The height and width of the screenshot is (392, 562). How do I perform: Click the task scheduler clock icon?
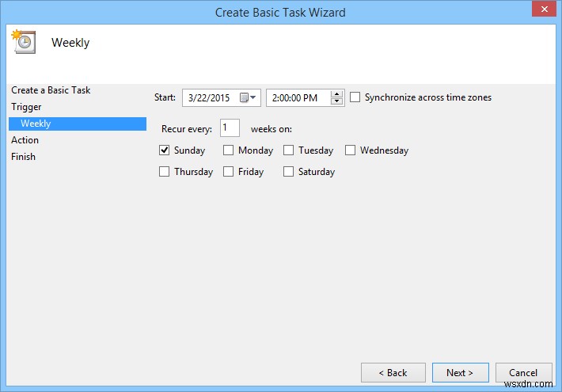click(x=24, y=42)
